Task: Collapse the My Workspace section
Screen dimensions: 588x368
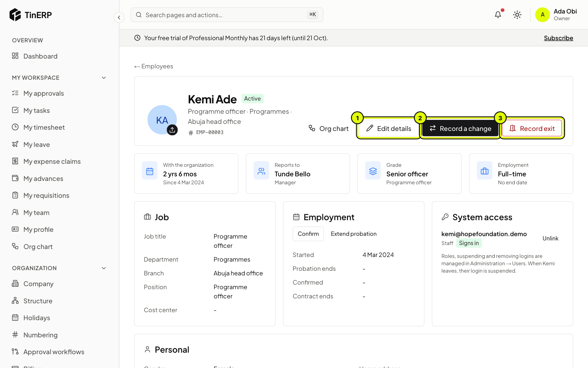Action: click(104, 78)
